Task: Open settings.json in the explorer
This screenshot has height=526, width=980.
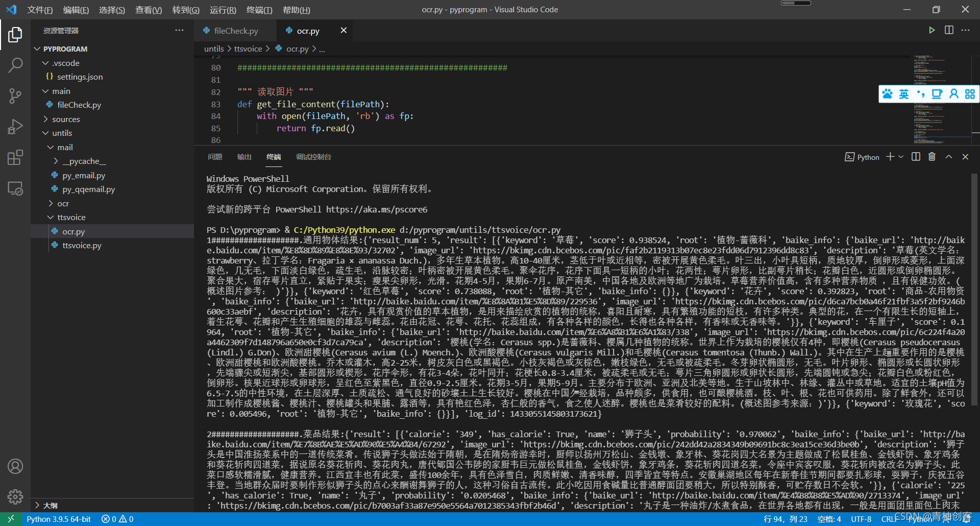Action: point(80,77)
